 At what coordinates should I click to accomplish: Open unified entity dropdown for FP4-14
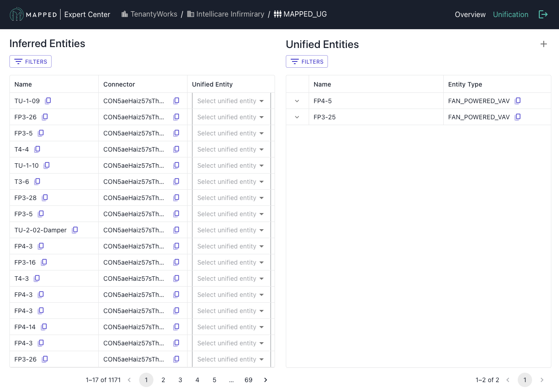(x=231, y=327)
